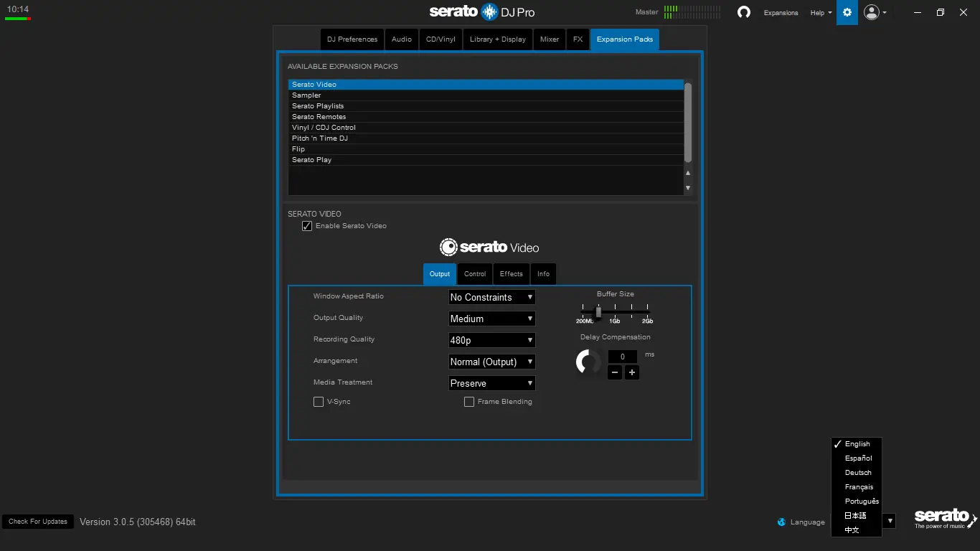The width and height of the screenshot is (980, 551).
Task: Toggle the Language dropdown arrow
Action: tap(890, 522)
